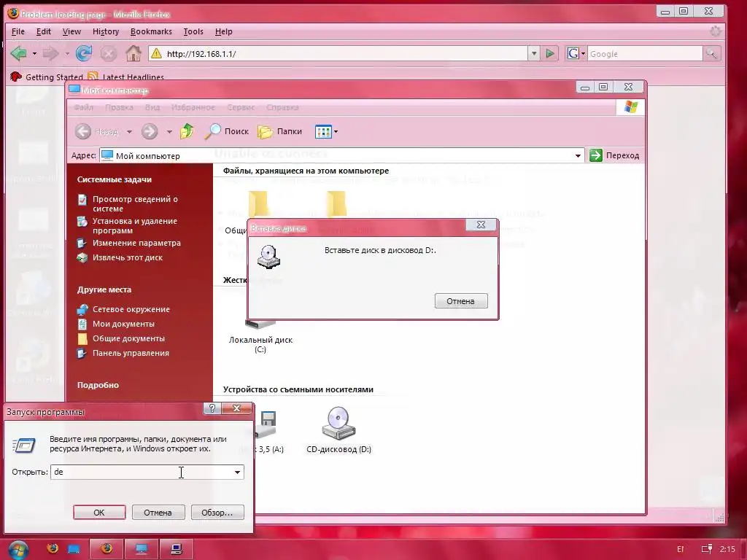
Task: Click Просмотр сведений о системе
Action: coord(135,204)
